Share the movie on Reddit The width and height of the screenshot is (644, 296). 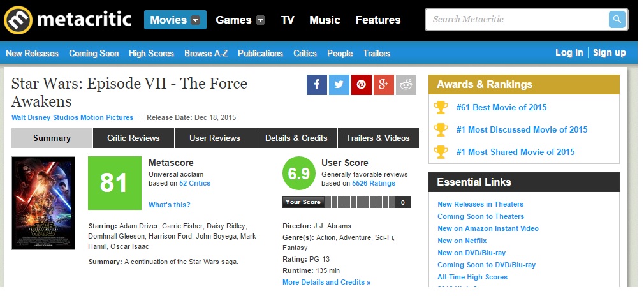click(406, 85)
